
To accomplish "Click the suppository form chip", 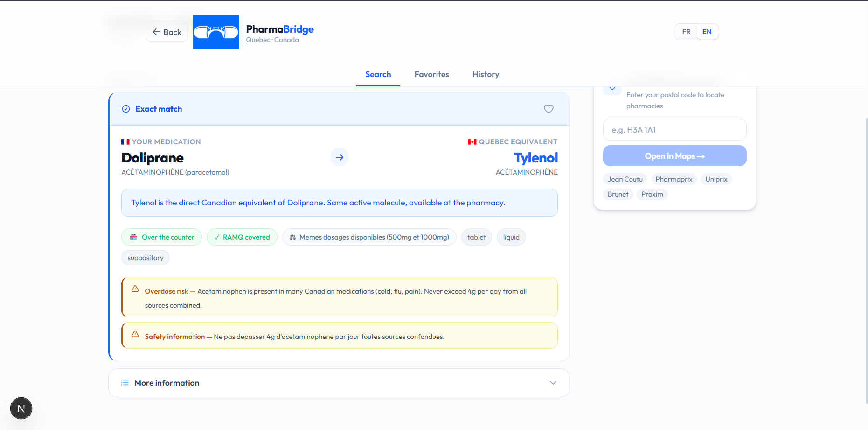I will pyautogui.click(x=145, y=258).
